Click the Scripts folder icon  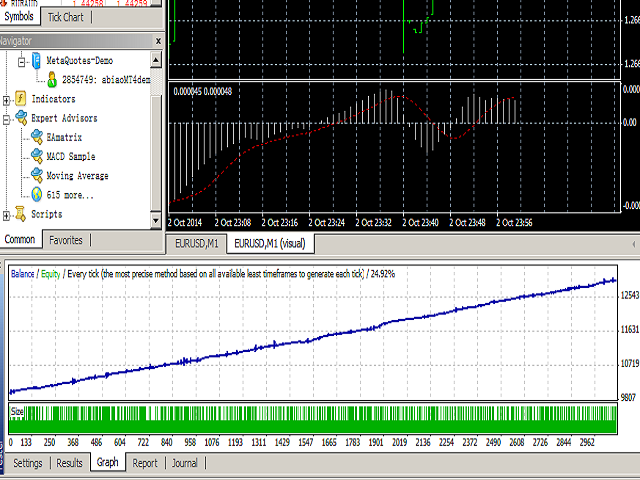coord(20,214)
